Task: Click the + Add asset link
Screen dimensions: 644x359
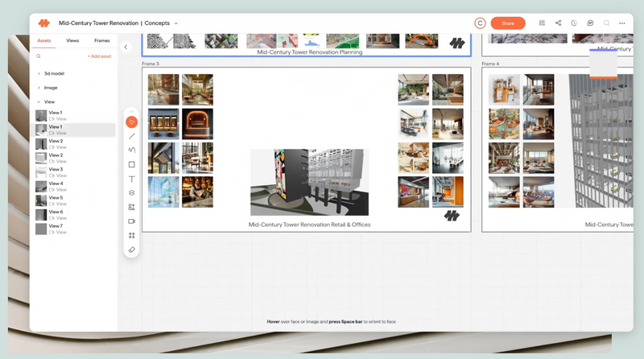Action: point(99,56)
